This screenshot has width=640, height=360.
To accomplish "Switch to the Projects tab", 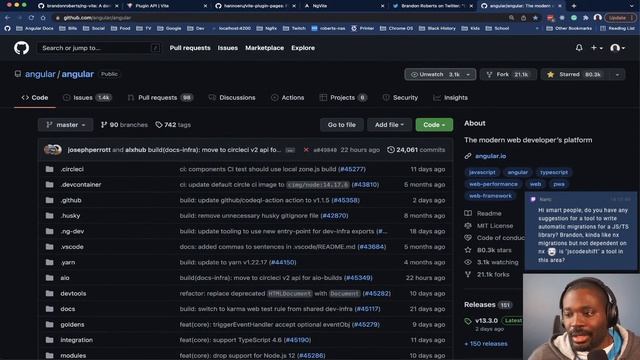I will [343, 98].
